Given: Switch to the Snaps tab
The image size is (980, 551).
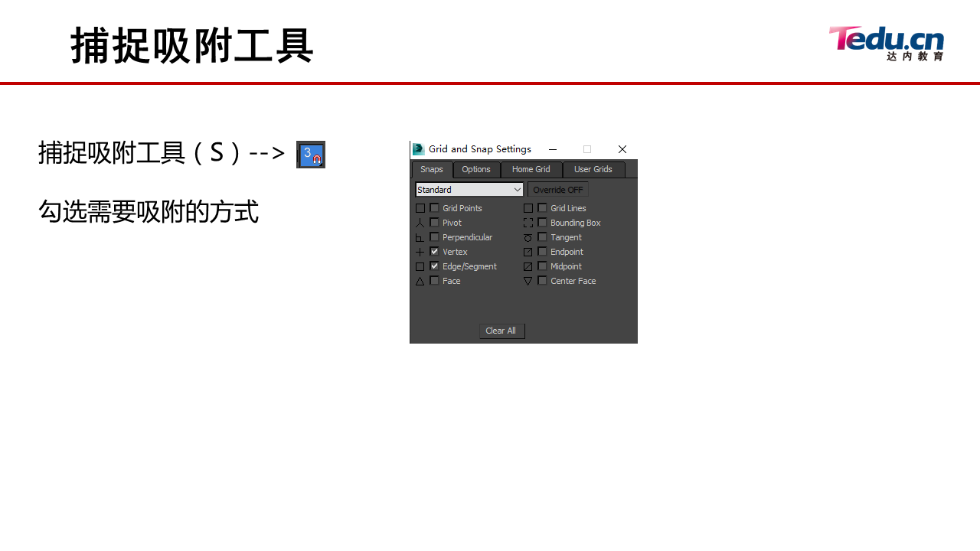Looking at the screenshot, I should pos(432,169).
